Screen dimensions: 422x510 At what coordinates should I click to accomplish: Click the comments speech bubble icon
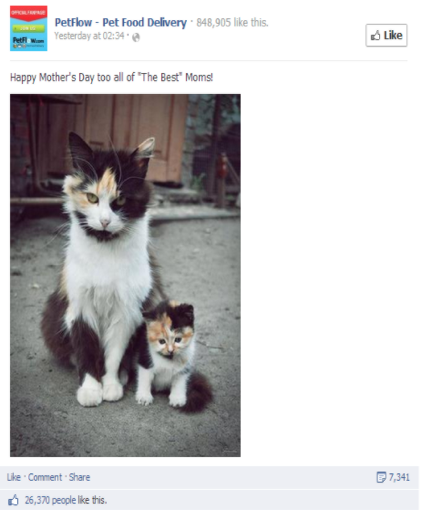(x=381, y=477)
